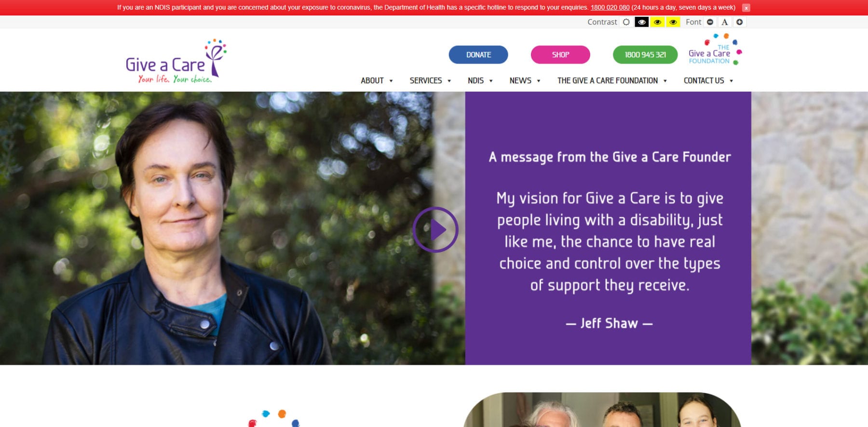The image size is (868, 427).
Task: Enable black high-contrast eye mode
Action: click(641, 22)
